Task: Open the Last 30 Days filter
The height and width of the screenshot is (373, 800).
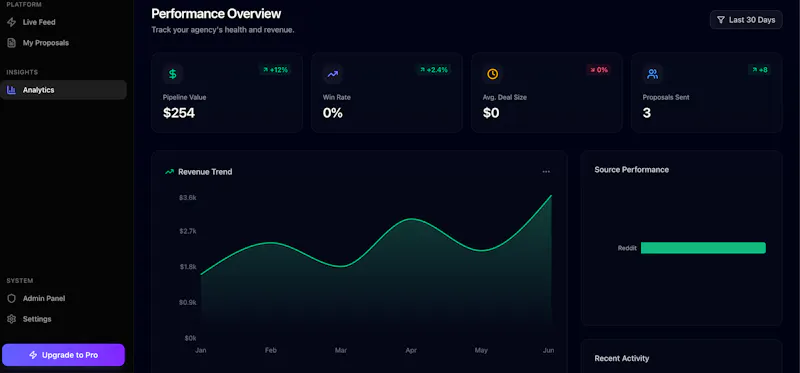Action: click(746, 20)
